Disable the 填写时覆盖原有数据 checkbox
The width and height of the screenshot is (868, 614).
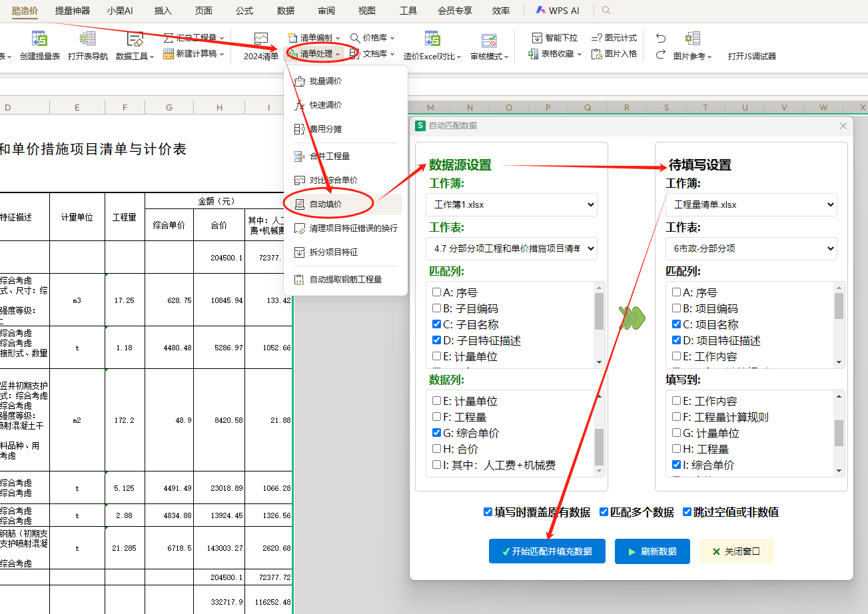click(x=488, y=512)
